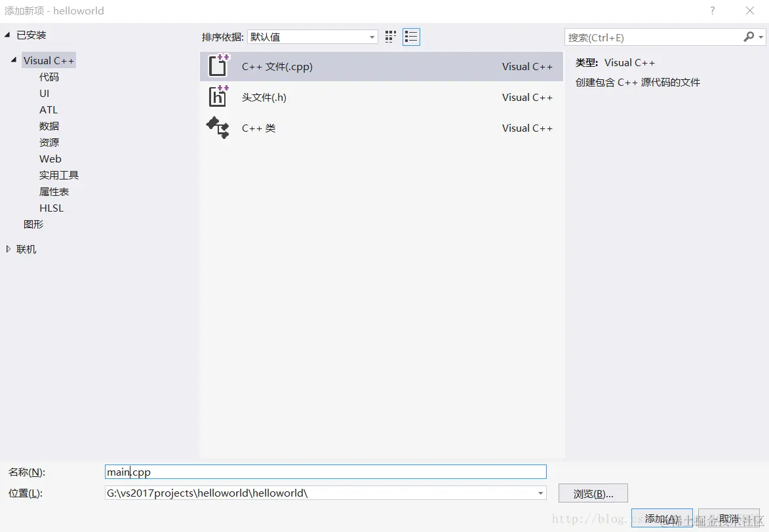Click the 名称 filename input field
This screenshot has height=532, width=769.
click(326, 471)
